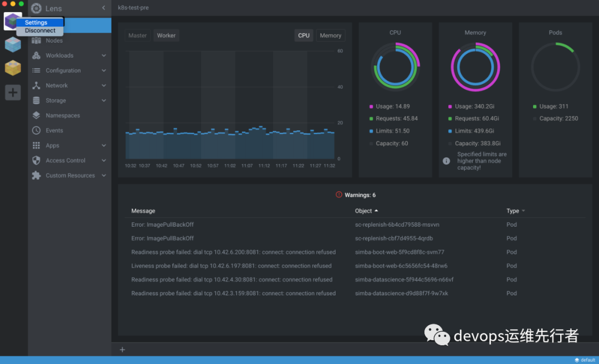Click the red warnings alert icon

(339, 194)
